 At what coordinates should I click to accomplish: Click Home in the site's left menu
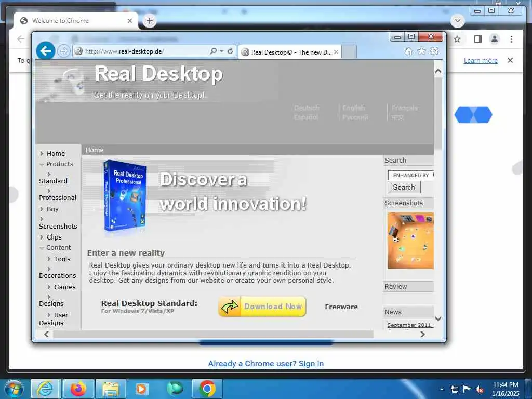56,153
